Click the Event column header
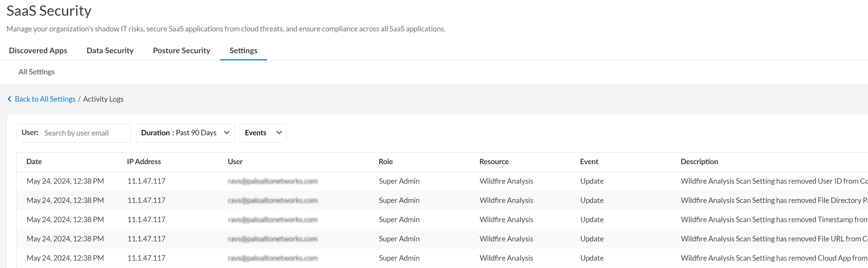This screenshot has height=268, width=868. tap(589, 162)
